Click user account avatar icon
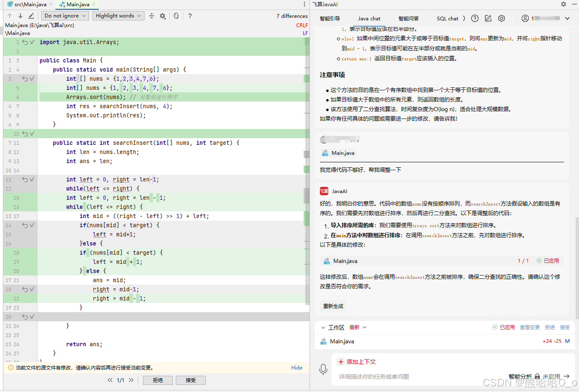This screenshot has height=392, width=579. pos(525,18)
